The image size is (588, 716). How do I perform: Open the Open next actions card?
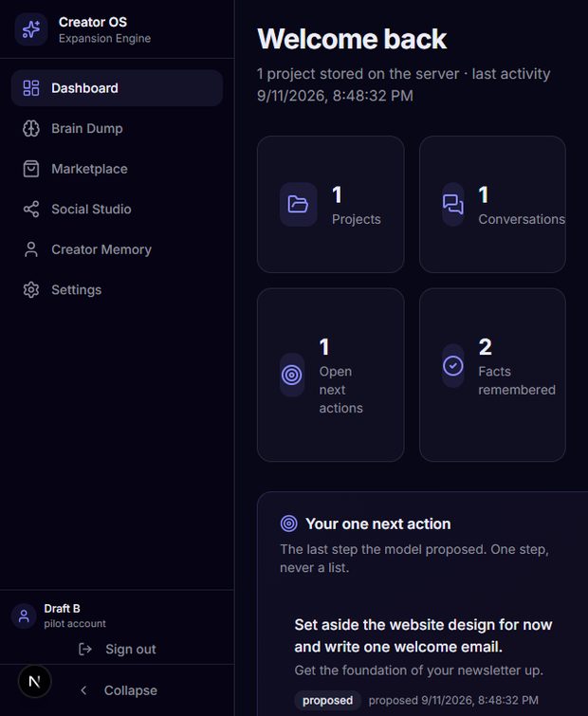[331, 375]
